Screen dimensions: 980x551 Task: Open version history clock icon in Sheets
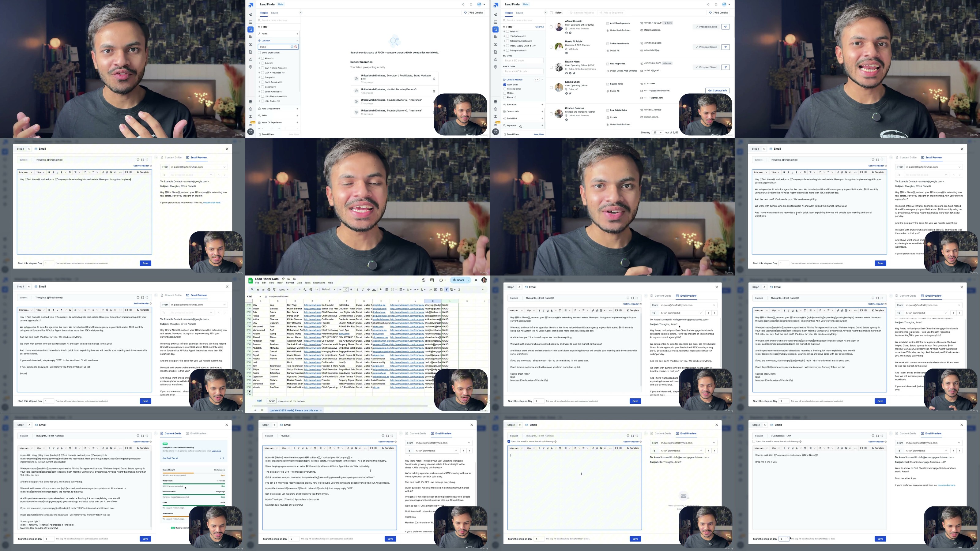(424, 280)
